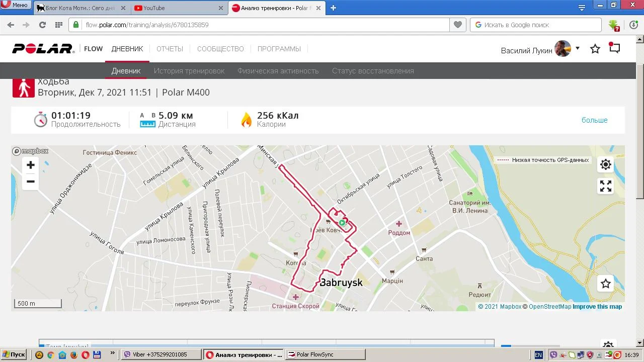Open the OpenStreetMap attribution link

(x=547, y=307)
